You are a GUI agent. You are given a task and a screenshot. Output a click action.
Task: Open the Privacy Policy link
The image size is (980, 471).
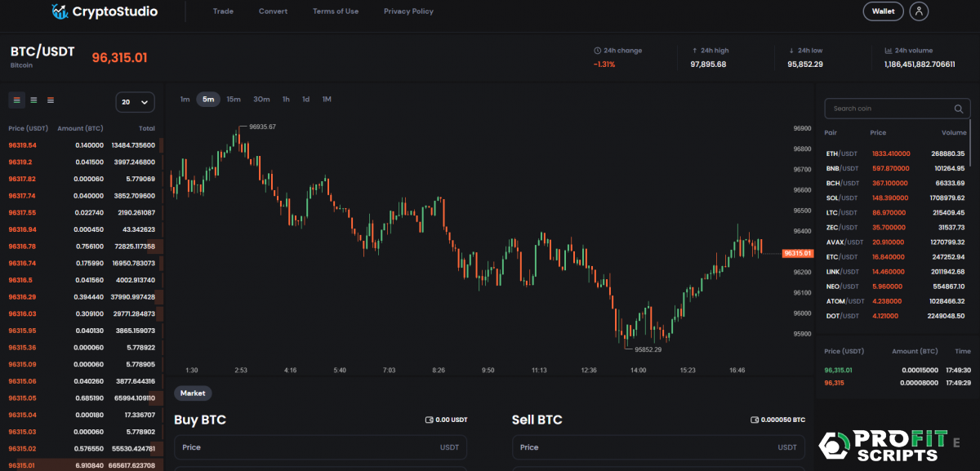coord(408,11)
